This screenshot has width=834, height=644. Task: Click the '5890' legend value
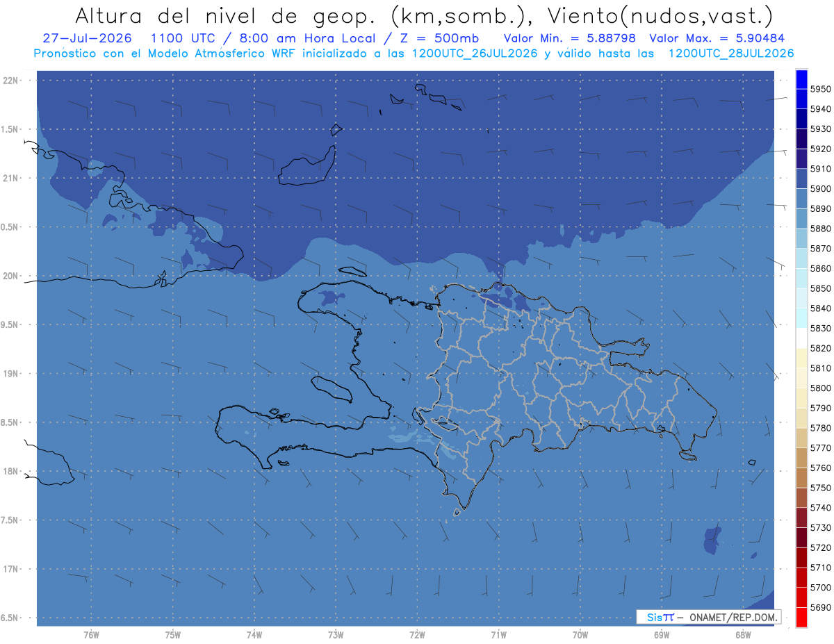pos(820,208)
